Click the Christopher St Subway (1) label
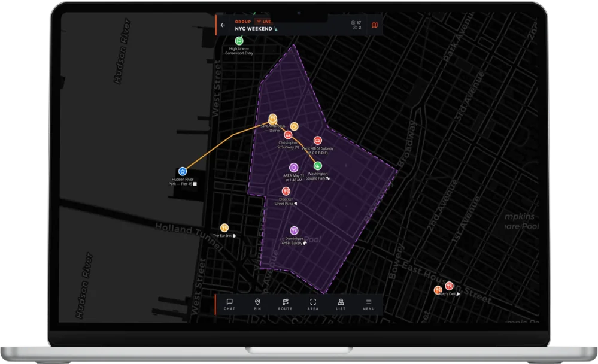The height and width of the screenshot is (364, 598). click(288, 145)
